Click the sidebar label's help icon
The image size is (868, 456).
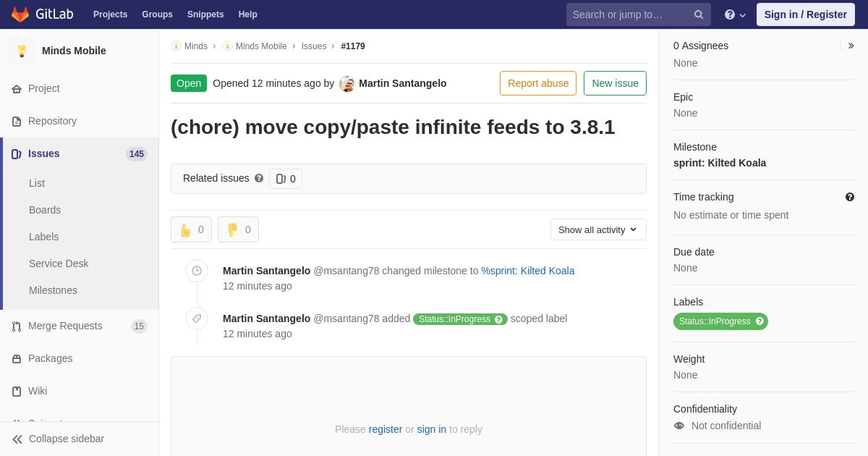point(759,321)
